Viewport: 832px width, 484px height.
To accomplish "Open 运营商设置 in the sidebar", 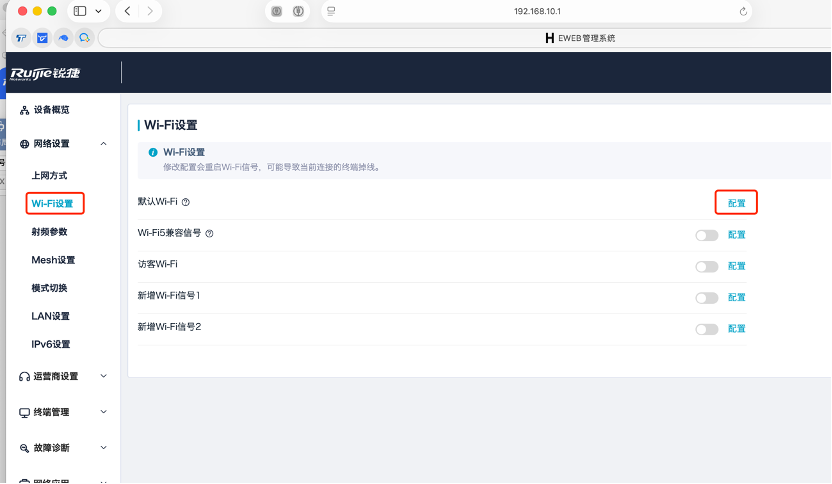I will (x=56, y=376).
